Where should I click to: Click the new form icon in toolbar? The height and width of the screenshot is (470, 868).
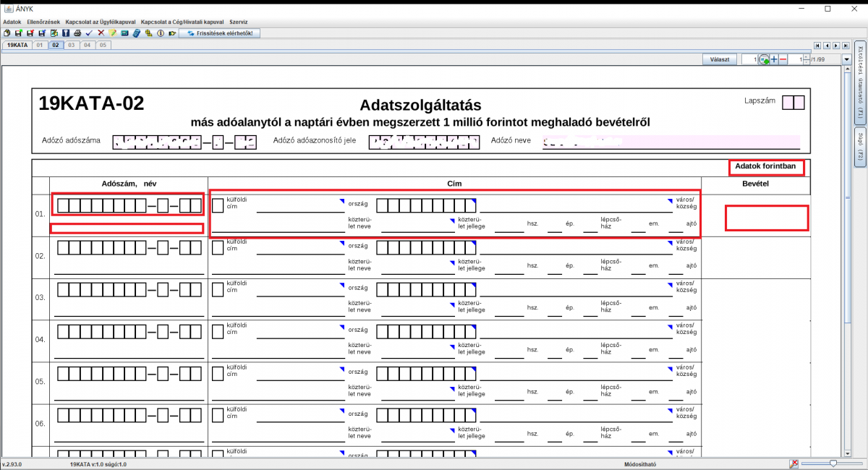pos(7,33)
